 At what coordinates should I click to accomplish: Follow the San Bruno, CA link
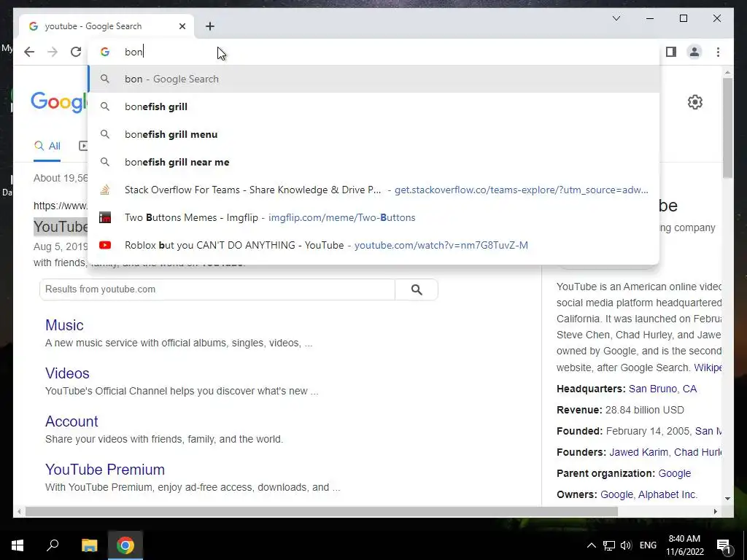coord(662,389)
